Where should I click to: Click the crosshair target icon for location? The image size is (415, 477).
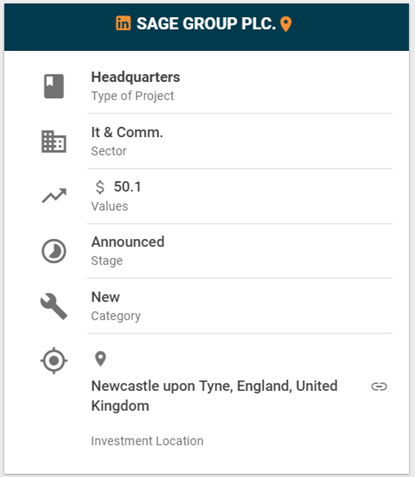[54, 361]
